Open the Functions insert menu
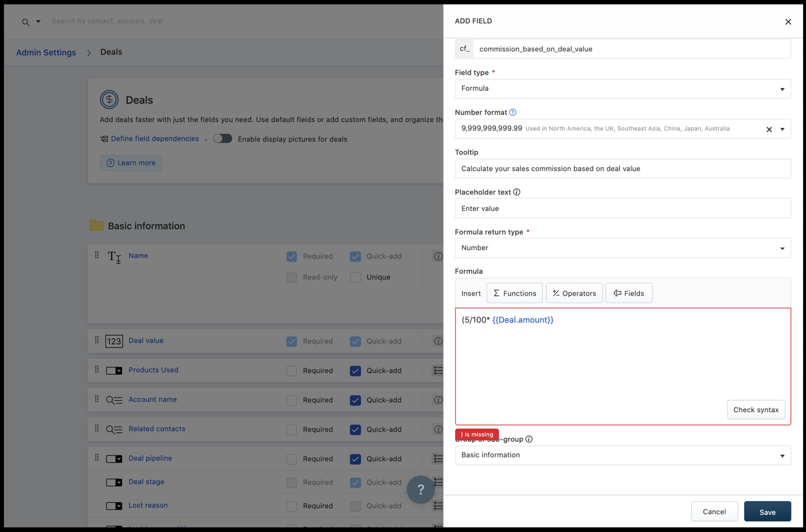806x532 pixels. [514, 293]
